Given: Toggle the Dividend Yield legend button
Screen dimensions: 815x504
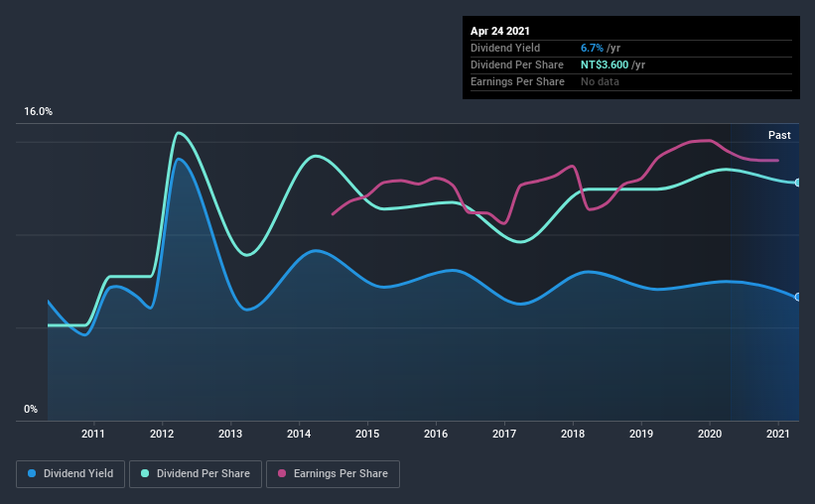Looking at the screenshot, I should [x=70, y=474].
